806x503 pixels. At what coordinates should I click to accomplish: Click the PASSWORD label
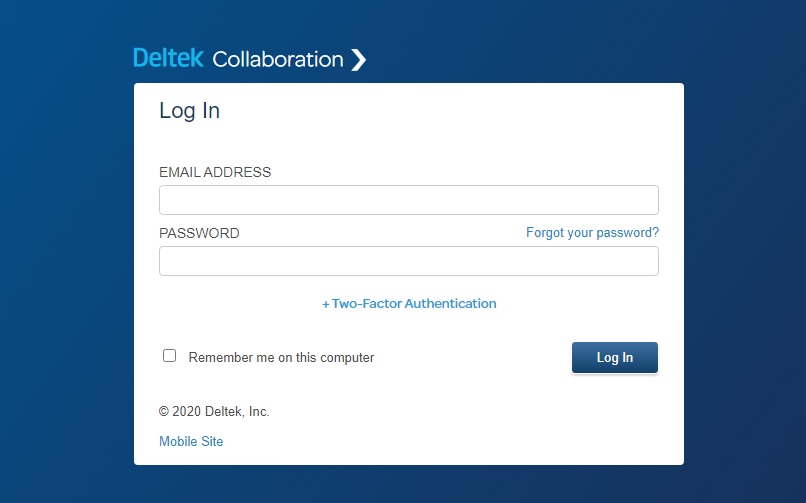point(199,233)
